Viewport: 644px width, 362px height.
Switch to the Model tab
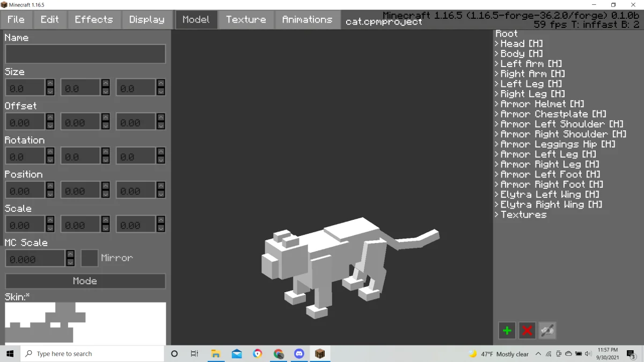click(196, 20)
